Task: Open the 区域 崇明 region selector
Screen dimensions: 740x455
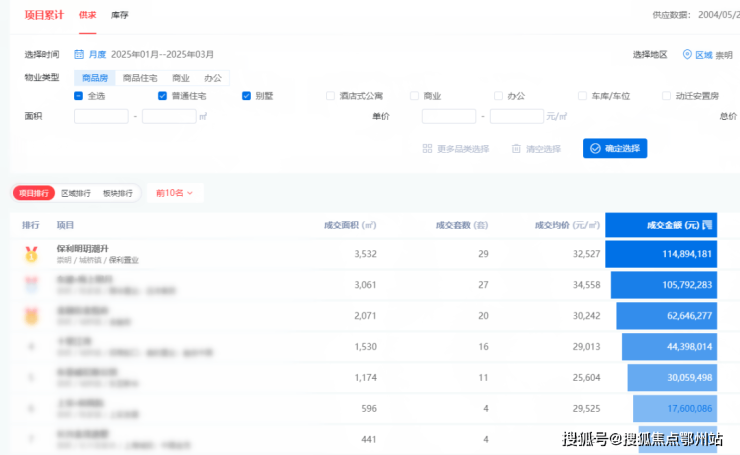Action: pos(712,55)
